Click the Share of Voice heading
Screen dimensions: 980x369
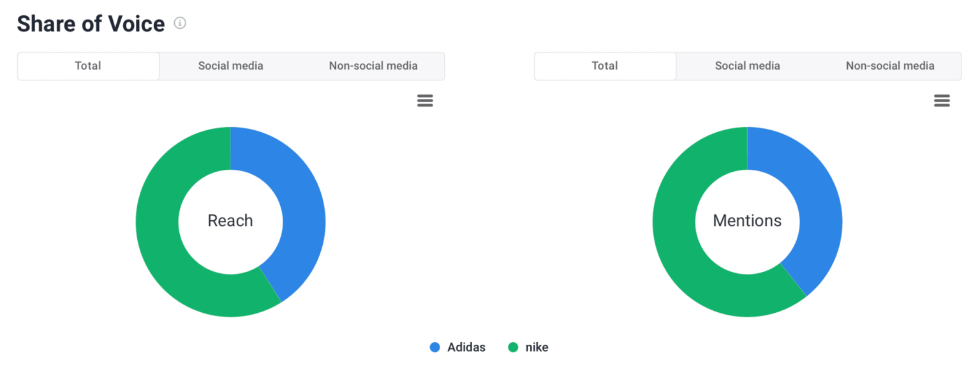[90, 23]
